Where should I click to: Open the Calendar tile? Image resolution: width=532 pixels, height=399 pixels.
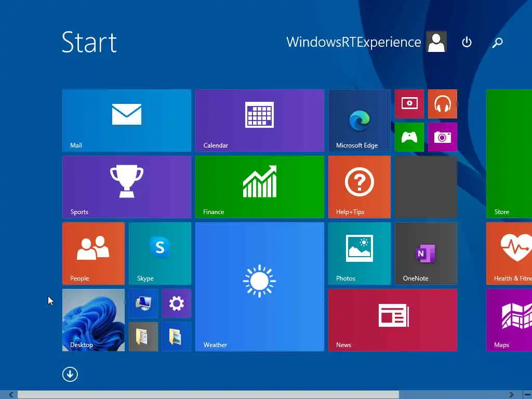260,121
